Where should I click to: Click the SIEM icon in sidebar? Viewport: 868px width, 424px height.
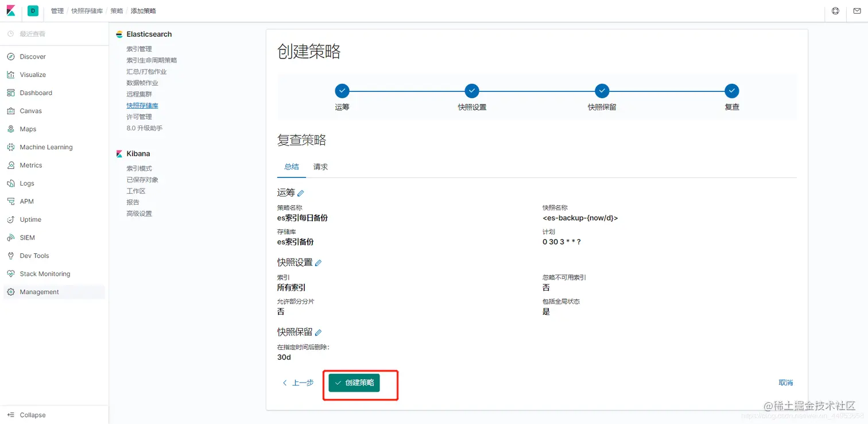click(10, 238)
